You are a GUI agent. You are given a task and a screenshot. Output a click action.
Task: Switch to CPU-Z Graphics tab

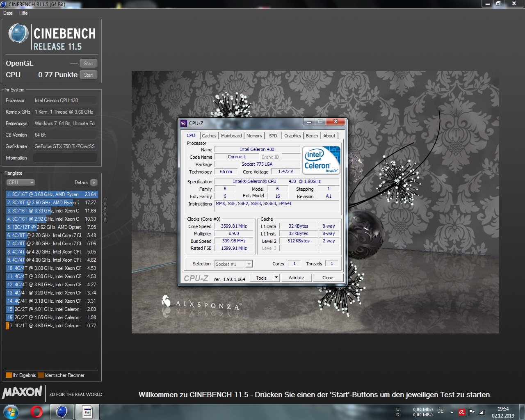(293, 136)
